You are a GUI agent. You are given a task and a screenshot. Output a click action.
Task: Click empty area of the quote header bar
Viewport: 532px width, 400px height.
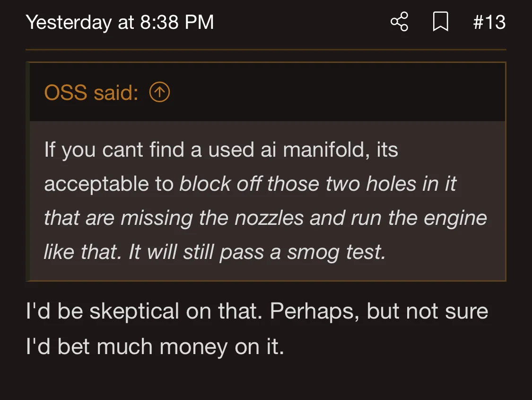coord(331,93)
